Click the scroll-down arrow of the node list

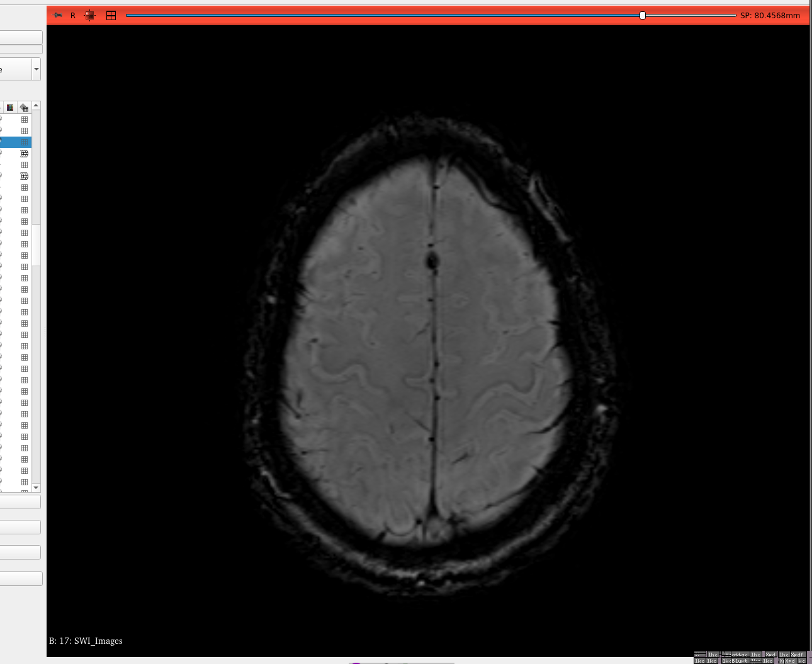[x=36, y=488]
